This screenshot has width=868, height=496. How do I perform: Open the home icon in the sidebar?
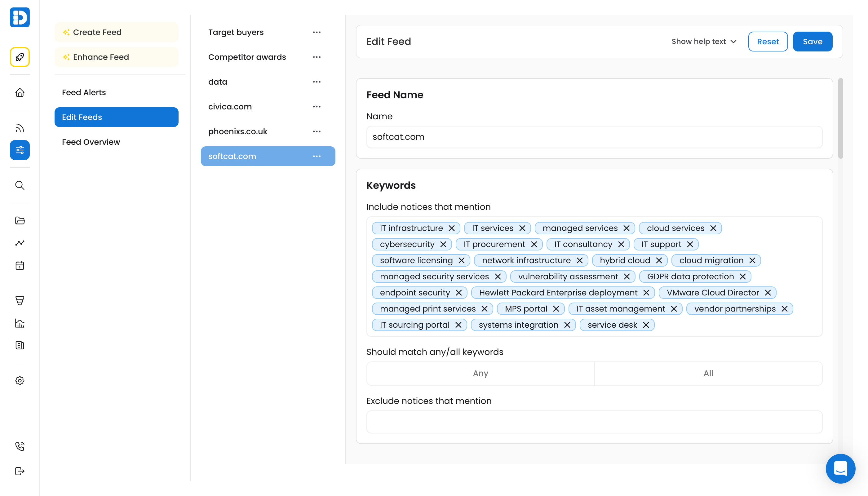click(x=20, y=92)
